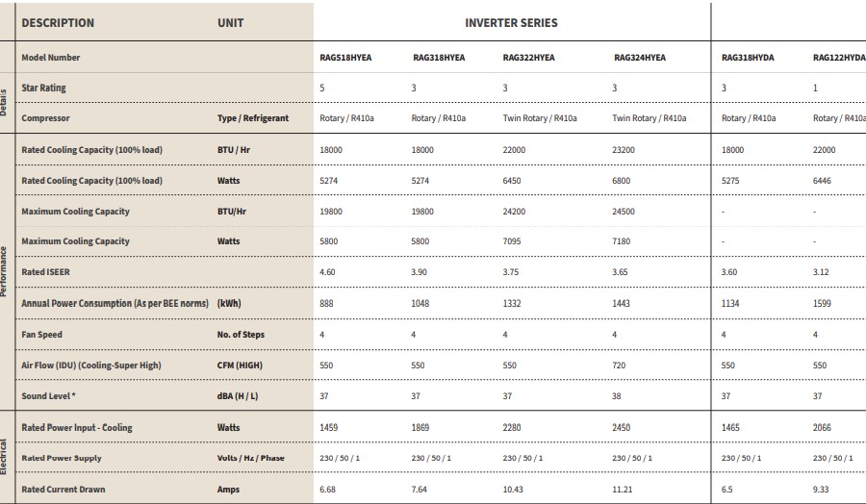Select the 720 CFM air flow value
866x504 pixels.
[620, 365]
